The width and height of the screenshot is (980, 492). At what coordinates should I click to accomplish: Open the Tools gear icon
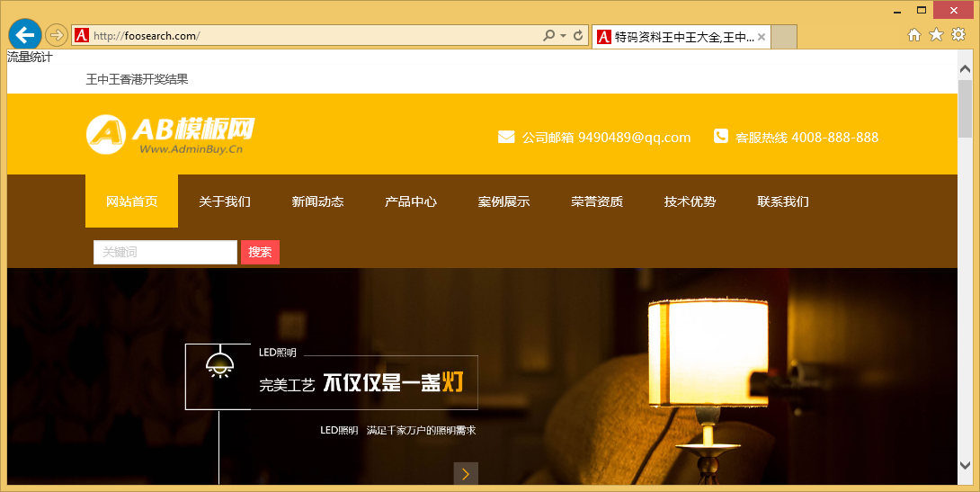point(958,35)
